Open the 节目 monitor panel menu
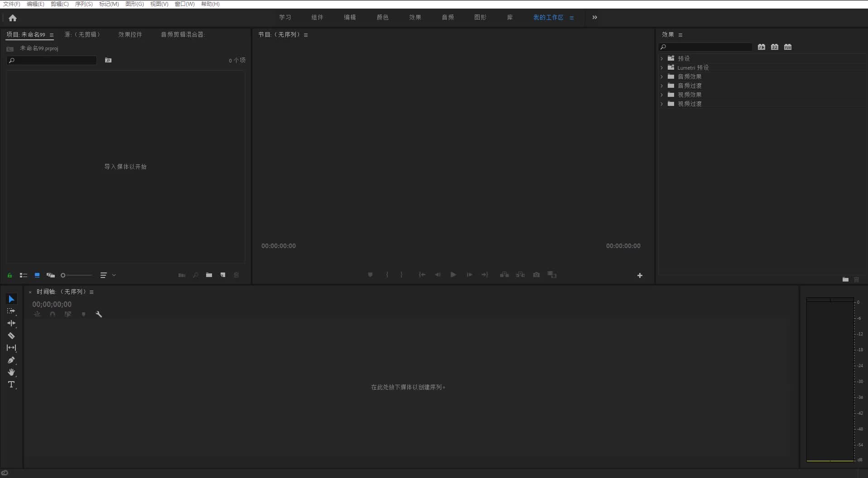 click(306, 35)
